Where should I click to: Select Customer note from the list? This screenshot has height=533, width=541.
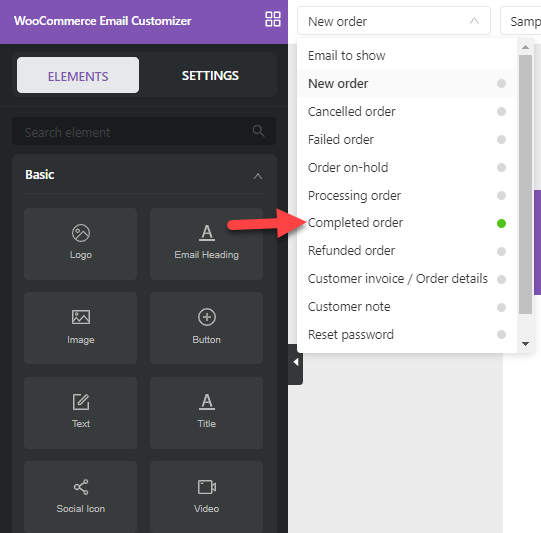tap(407, 307)
